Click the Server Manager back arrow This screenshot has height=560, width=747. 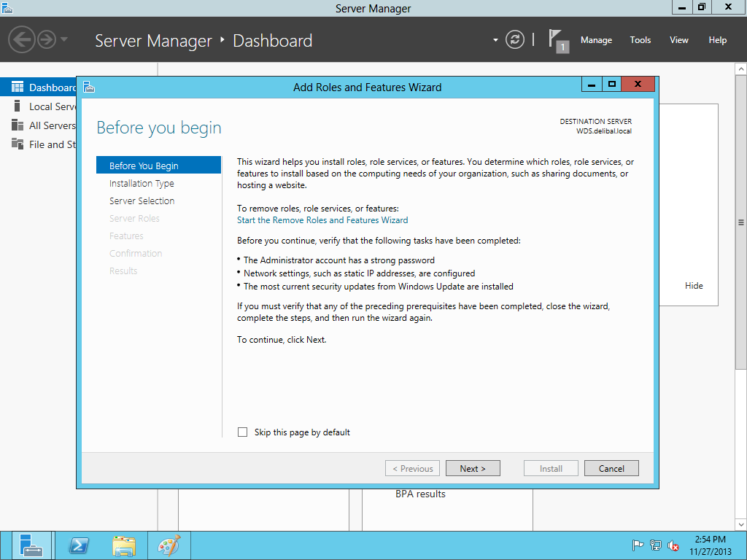(x=22, y=39)
